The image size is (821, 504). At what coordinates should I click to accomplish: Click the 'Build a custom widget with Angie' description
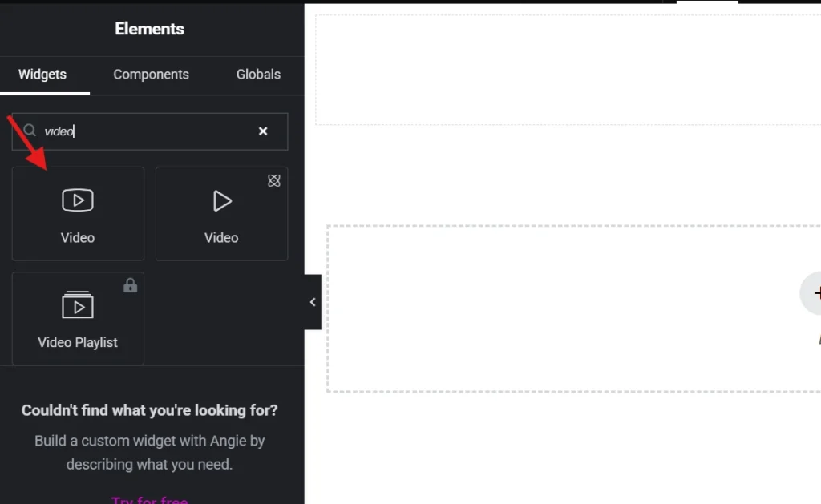pos(149,453)
